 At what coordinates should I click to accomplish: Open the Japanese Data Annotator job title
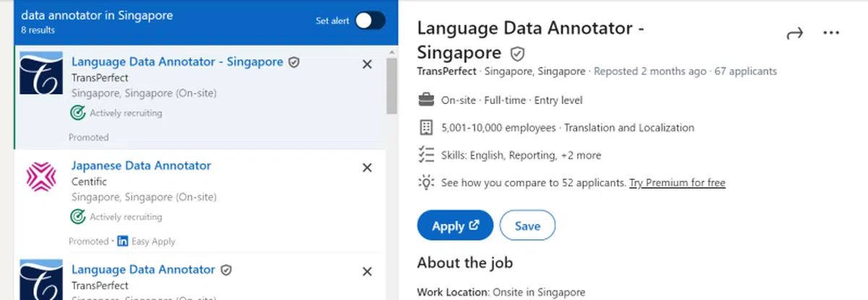coord(141,166)
